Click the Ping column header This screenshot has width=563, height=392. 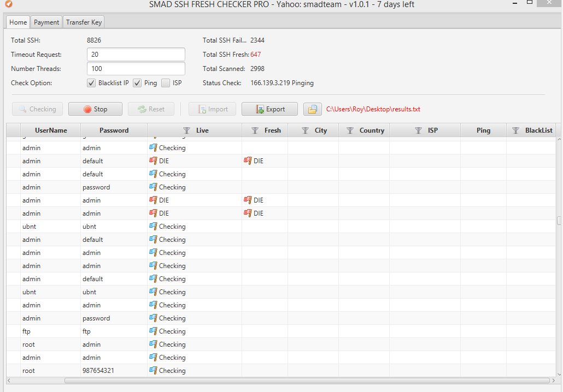coord(483,130)
